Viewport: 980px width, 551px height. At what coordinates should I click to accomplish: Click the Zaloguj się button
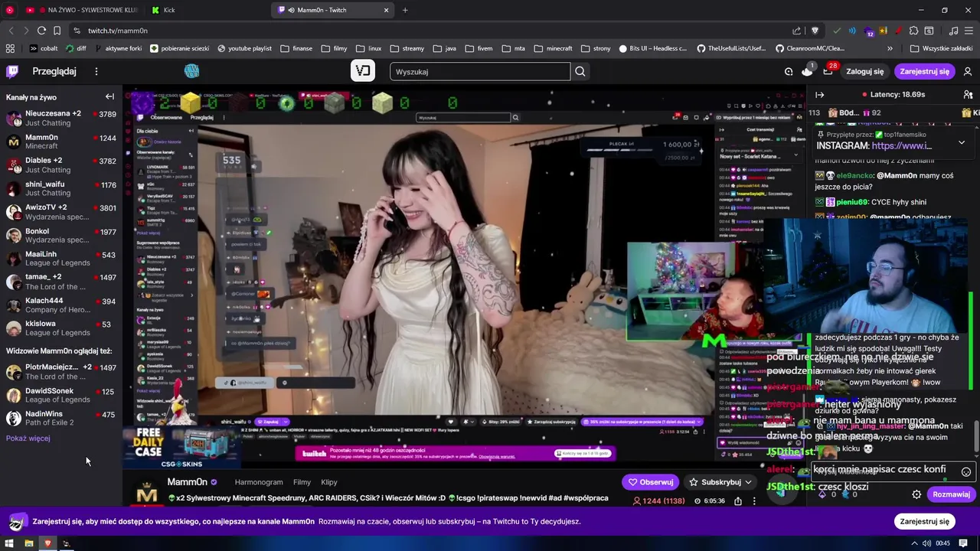(864, 71)
